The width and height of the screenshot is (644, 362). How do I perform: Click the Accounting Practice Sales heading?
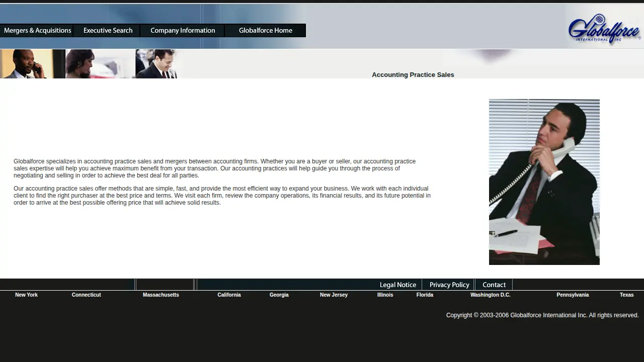click(413, 74)
